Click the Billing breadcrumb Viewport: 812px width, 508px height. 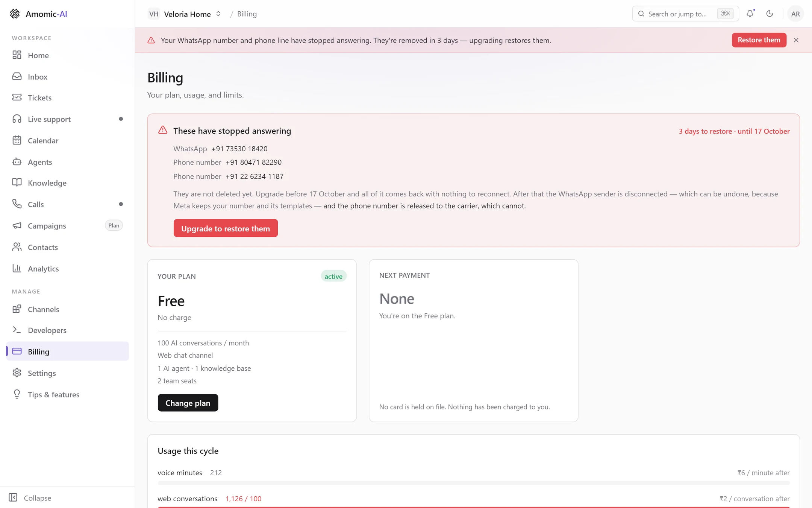(247, 14)
